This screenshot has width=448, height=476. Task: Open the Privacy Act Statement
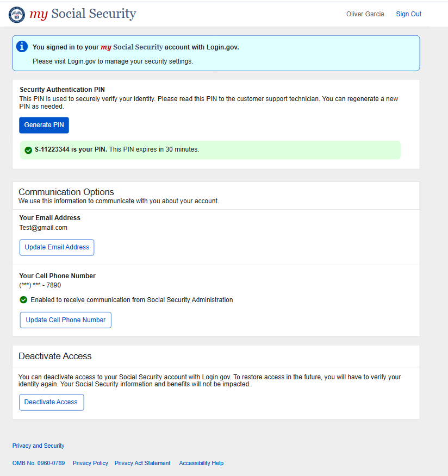pyautogui.click(x=142, y=464)
